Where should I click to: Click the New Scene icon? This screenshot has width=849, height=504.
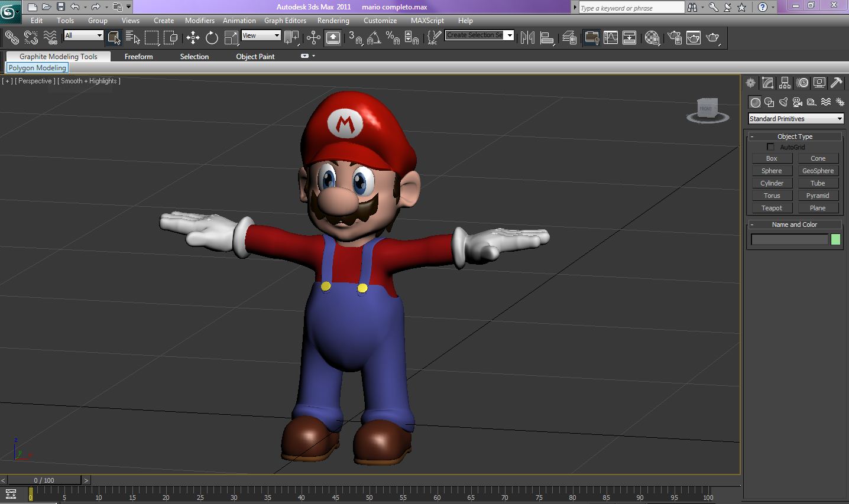pyautogui.click(x=33, y=7)
